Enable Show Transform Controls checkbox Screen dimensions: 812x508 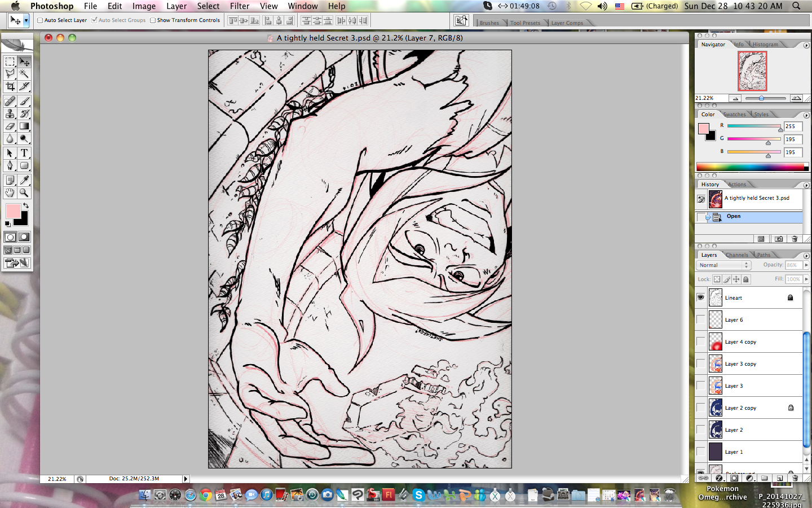(x=153, y=20)
